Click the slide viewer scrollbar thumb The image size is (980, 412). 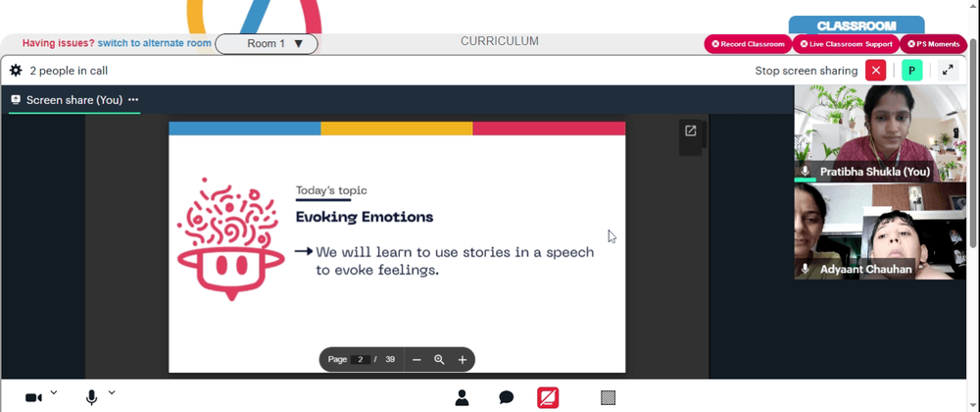click(705, 134)
